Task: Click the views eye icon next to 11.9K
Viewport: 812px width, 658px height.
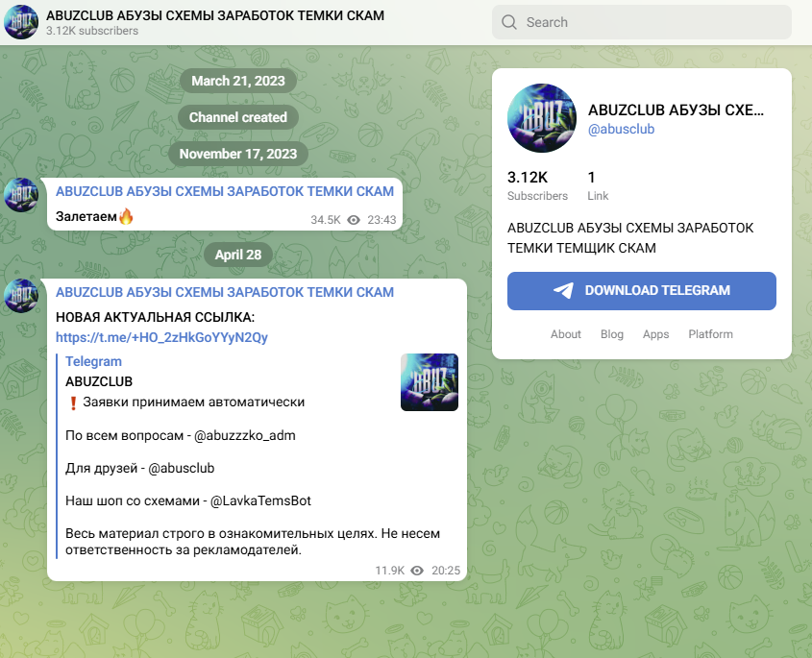Action: pyautogui.click(x=417, y=571)
